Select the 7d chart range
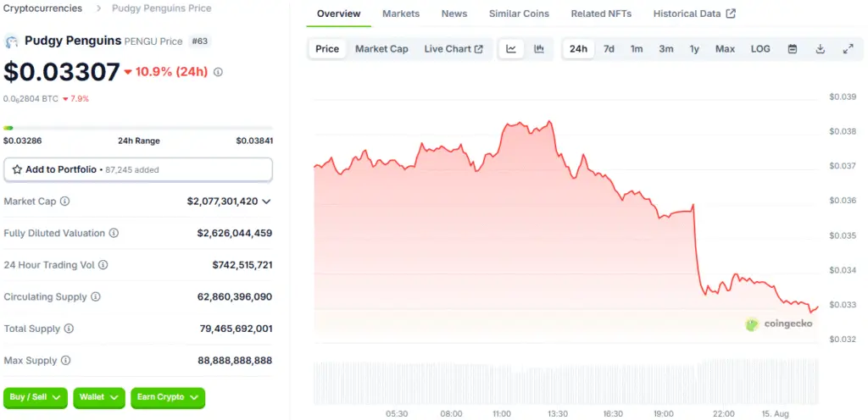 [x=609, y=49]
